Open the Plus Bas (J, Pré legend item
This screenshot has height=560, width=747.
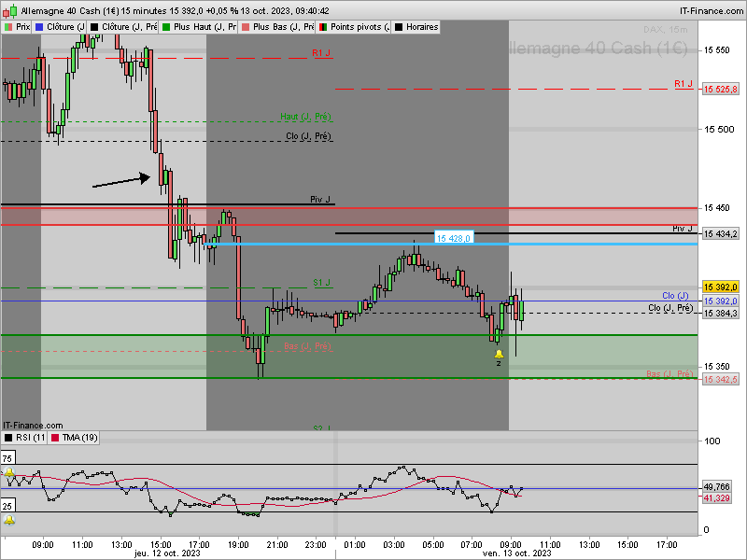pos(277,27)
